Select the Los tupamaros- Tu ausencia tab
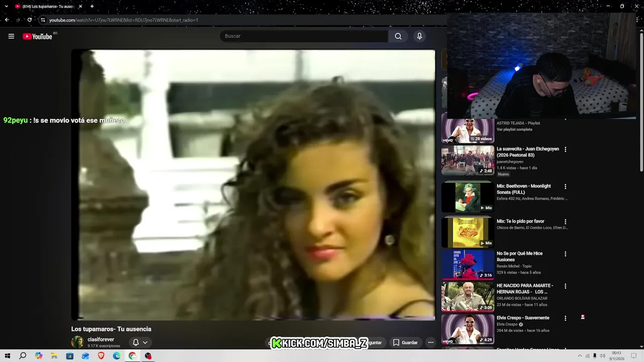This screenshot has height=362, width=644. pos(48,7)
